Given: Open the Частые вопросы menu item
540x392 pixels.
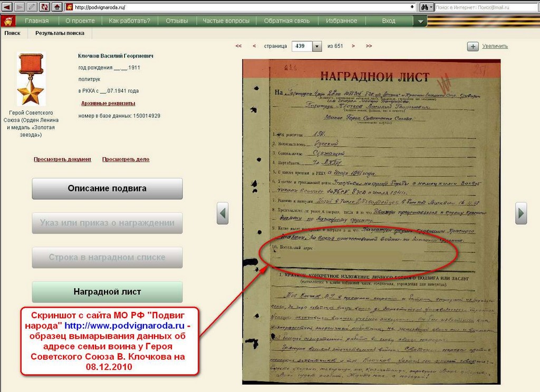Looking at the screenshot, I should [226, 21].
